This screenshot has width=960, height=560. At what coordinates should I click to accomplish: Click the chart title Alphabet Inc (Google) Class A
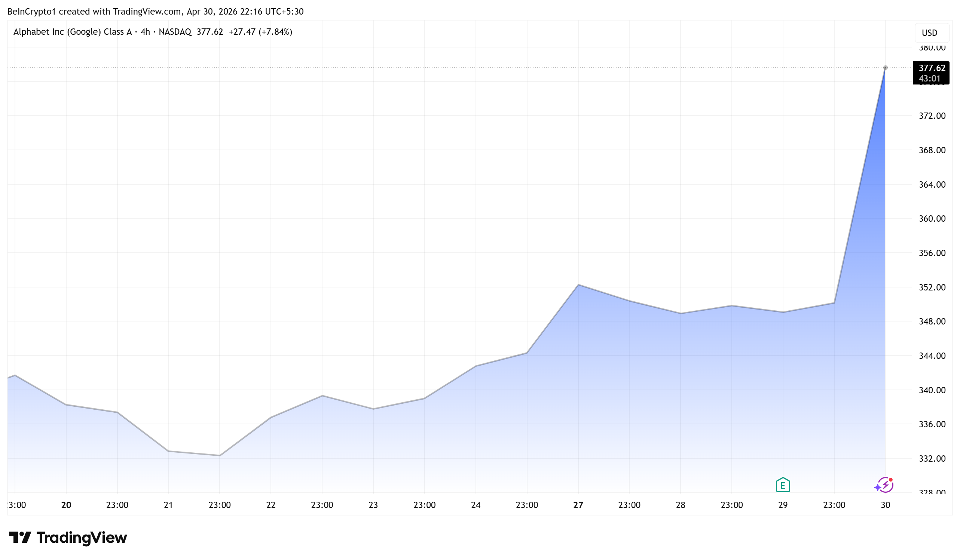pyautogui.click(x=72, y=32)
